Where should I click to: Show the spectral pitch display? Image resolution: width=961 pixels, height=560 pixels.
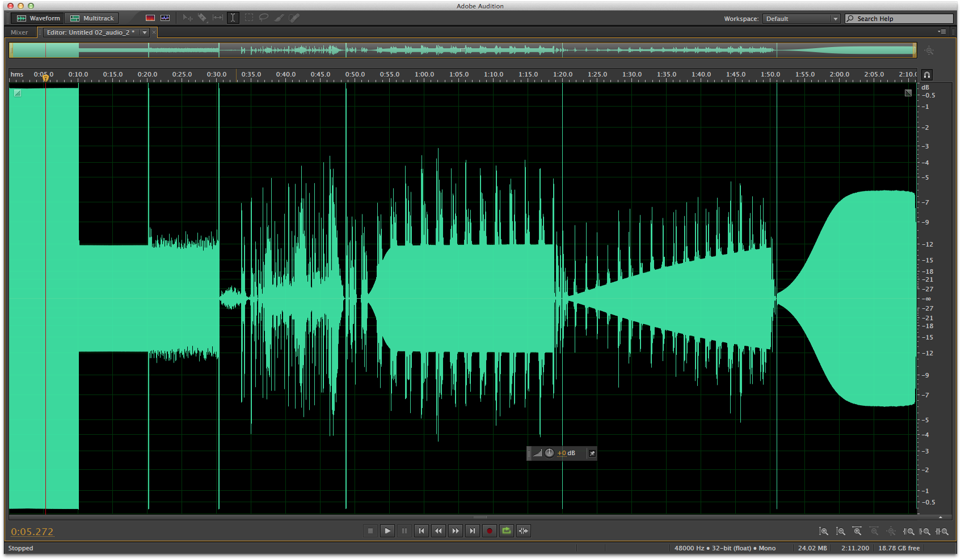pyautogui.click(x=165, y=18)
